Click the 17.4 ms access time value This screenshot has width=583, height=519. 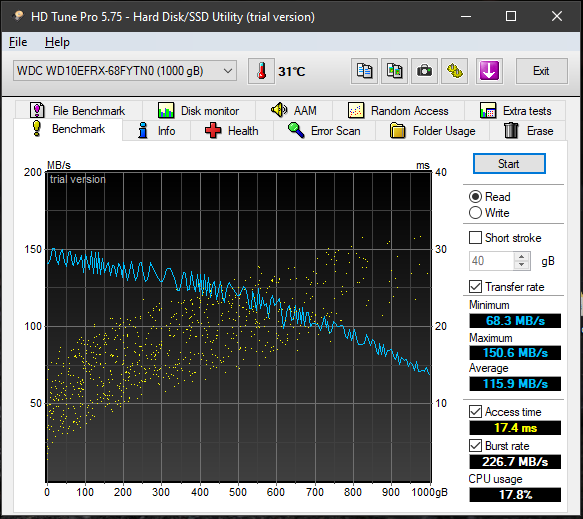point(515,428)
